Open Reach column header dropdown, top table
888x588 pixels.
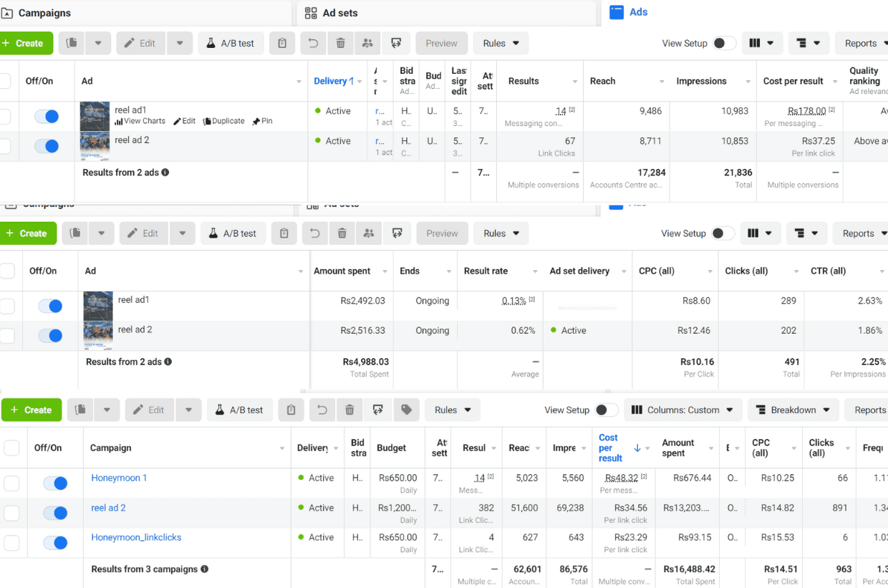[662, 82]
